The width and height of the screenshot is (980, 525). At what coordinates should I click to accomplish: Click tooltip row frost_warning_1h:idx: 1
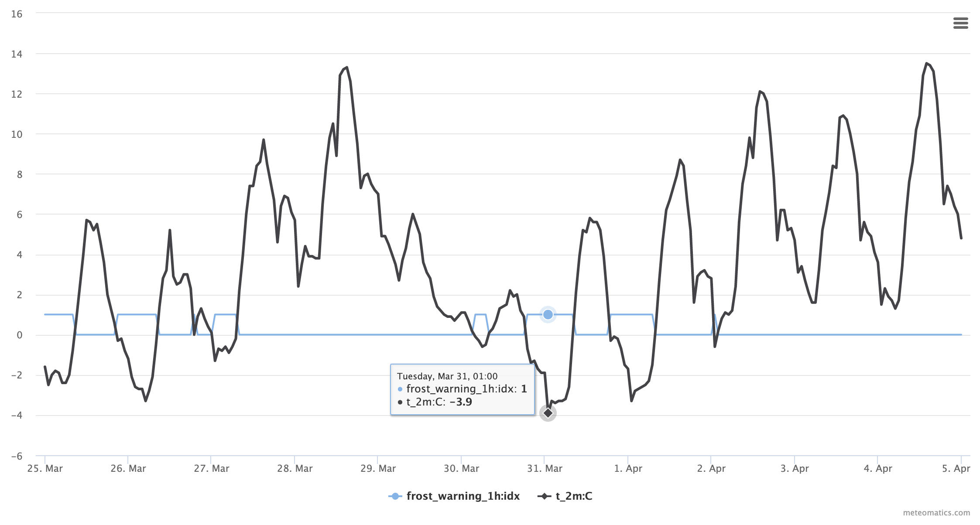click(463, 389)
